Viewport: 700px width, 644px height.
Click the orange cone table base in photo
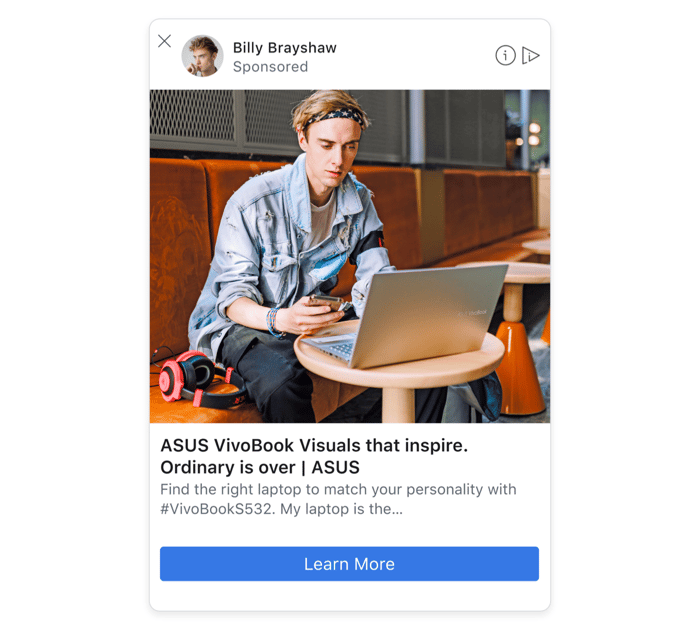point(519,367)
